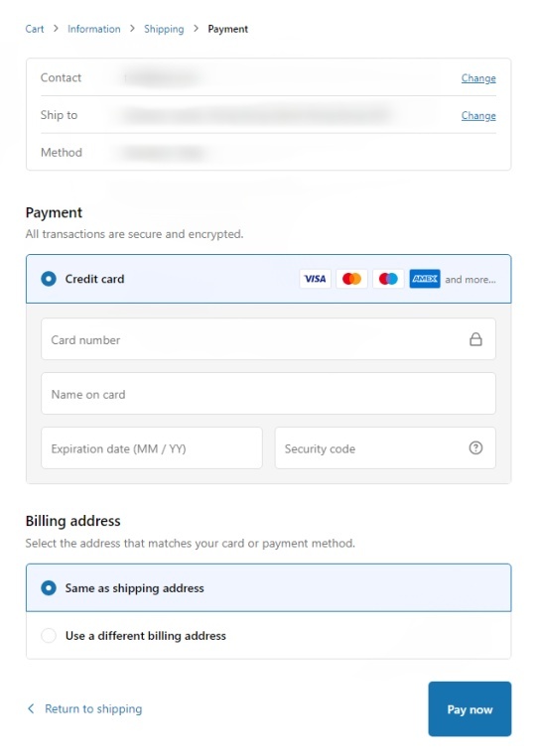Select Use a different billing address
Viewport: 539px width, 756px height.
pos(268,636)
